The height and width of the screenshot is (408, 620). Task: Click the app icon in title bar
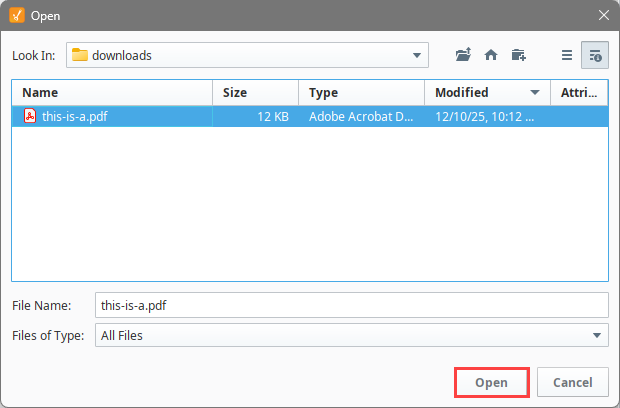point(15,15)
